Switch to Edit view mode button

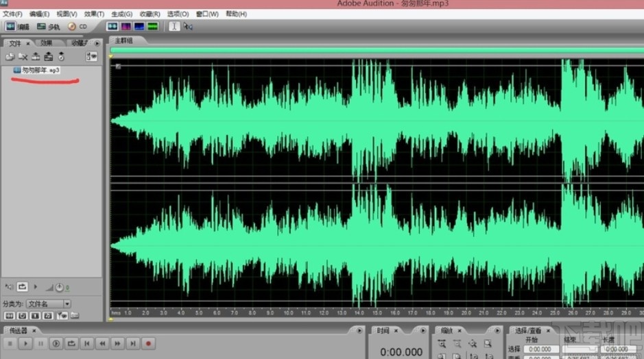click(x=17, y=27)
